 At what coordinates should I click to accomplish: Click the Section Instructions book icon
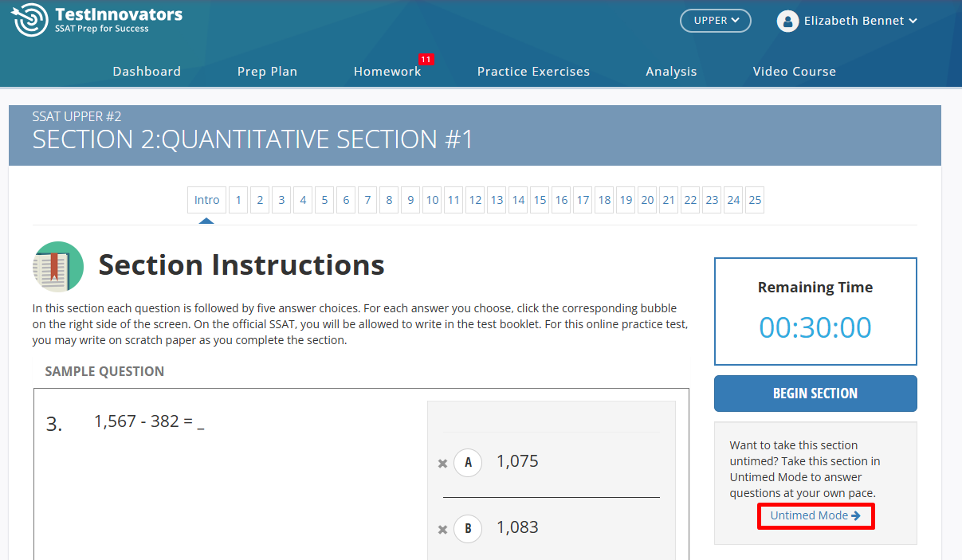[x=58, y=266]
